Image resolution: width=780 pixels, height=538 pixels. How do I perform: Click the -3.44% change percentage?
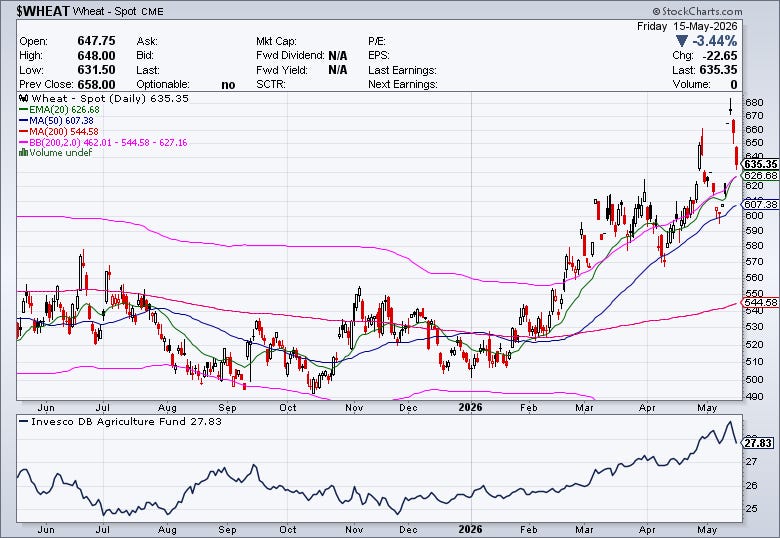(x=714, y=41)
